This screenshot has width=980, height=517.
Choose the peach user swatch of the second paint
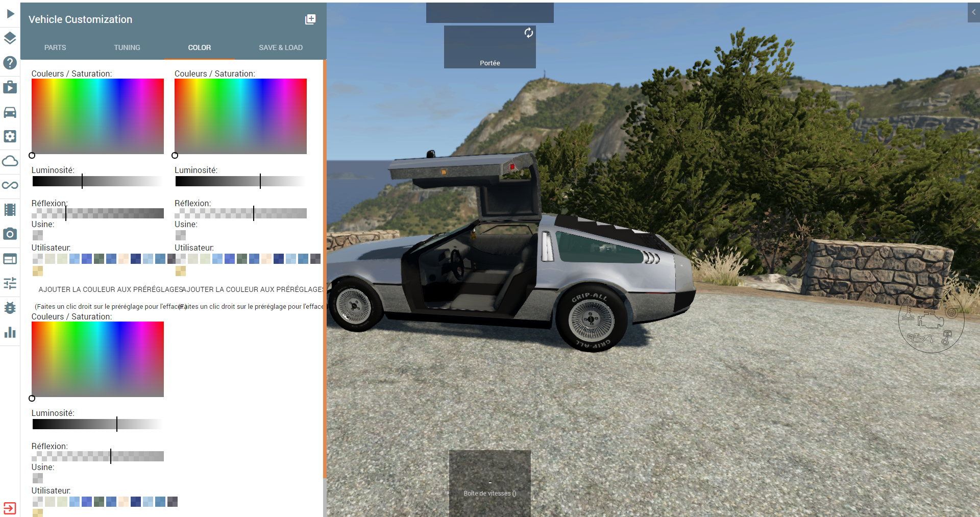point(266,259)
